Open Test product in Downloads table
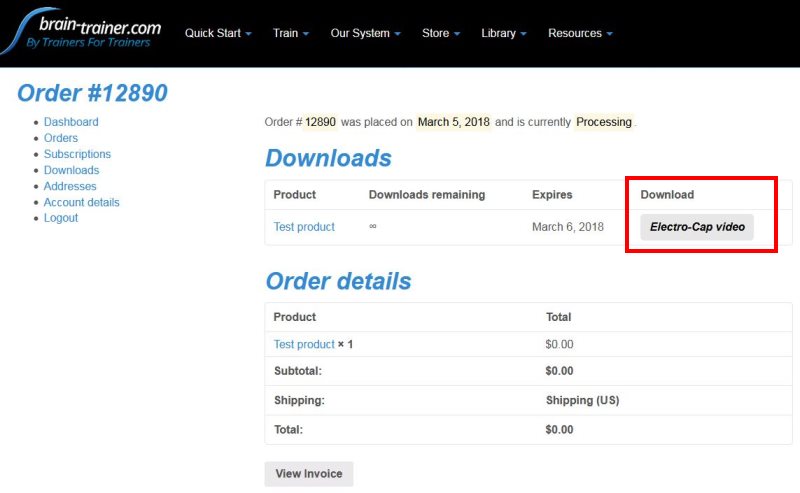 pos(304,227)
